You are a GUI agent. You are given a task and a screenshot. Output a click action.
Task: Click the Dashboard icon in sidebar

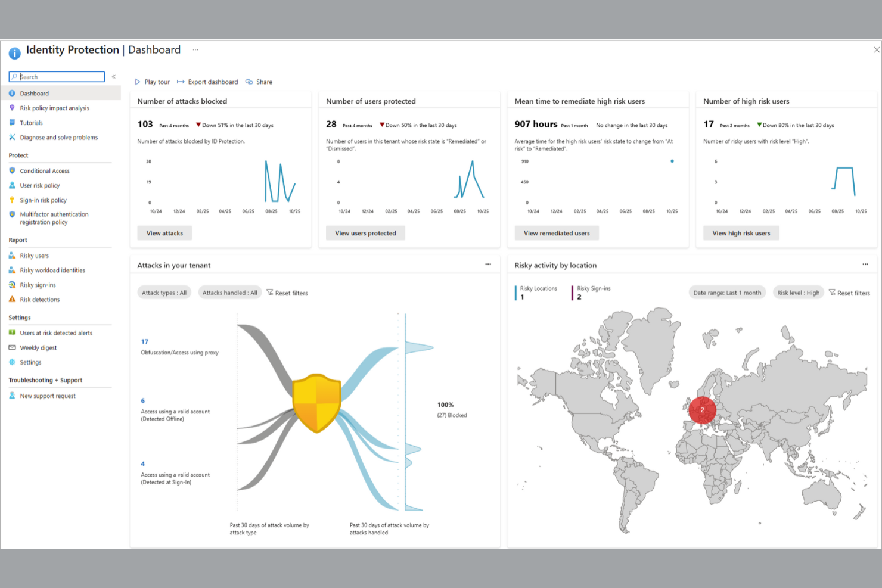tap(12, 94)
